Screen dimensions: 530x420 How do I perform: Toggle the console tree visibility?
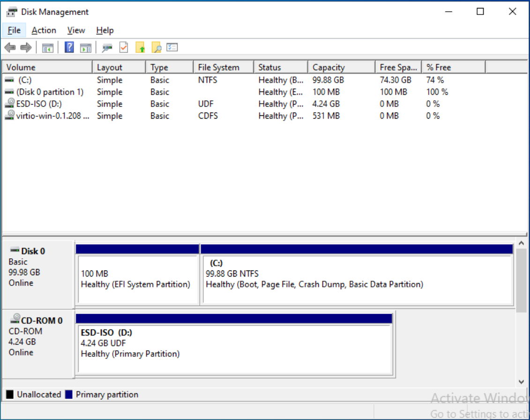tap(48, 47)
